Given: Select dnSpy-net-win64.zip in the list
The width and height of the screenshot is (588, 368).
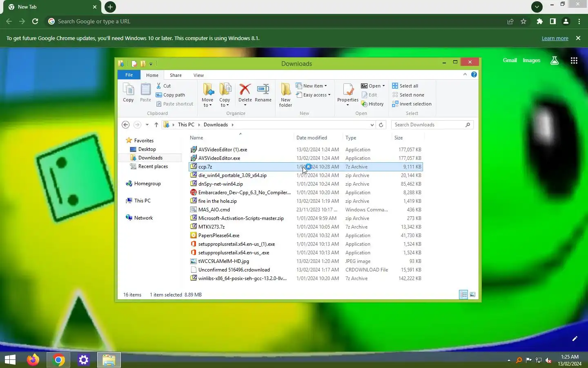Looking at the screenshot, I should (x=305, y=184).
